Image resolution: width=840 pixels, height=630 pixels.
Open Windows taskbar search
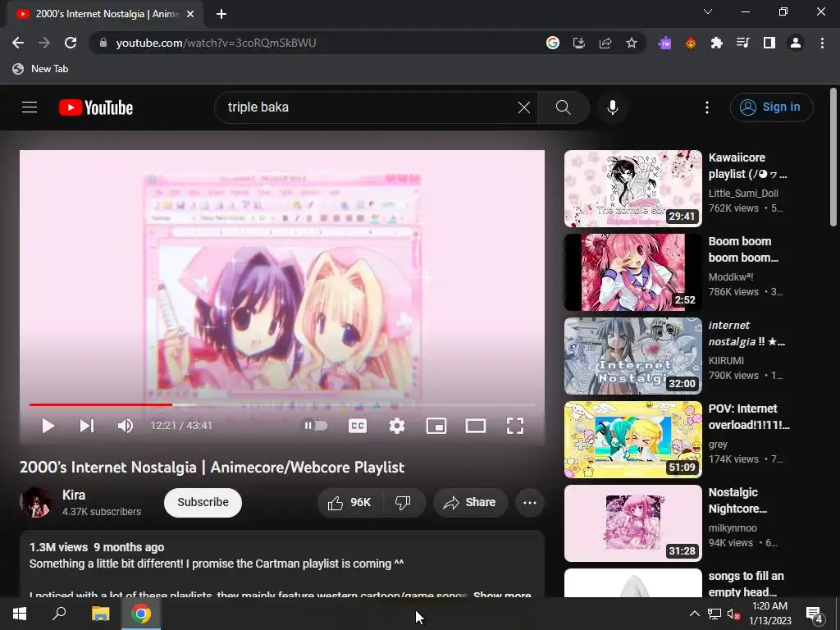(x=59, y=614)
